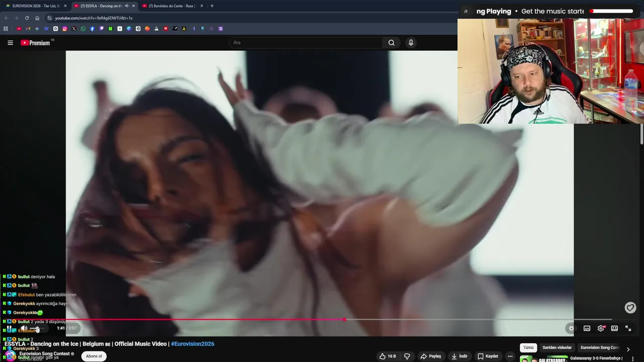Open the Kick bookmark icon
This screenshot has width=644, height=362.
110,29
